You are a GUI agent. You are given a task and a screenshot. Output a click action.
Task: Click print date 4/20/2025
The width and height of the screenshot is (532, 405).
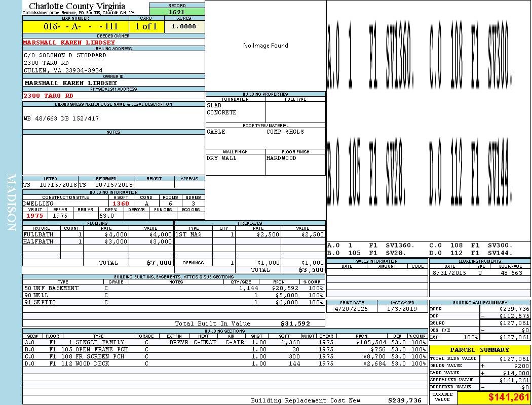coord(351,309)
